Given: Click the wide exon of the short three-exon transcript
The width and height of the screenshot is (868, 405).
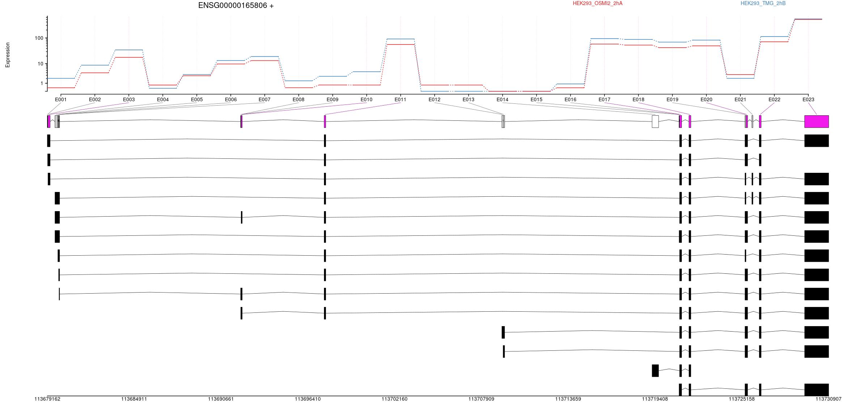Looking at the screenshot, I should pyautogui.click(x=655, y=371).
